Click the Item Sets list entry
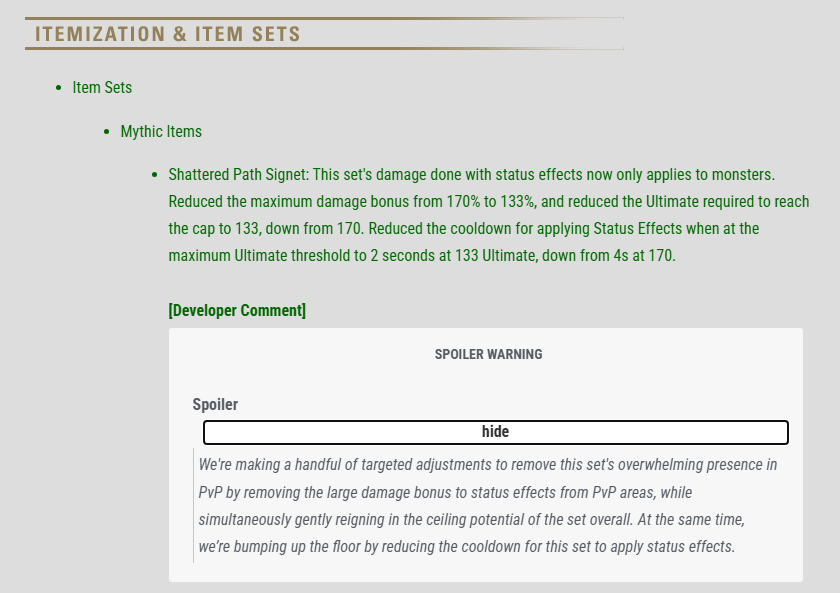The height and width of the screenshot is (593, 840). 102,87
